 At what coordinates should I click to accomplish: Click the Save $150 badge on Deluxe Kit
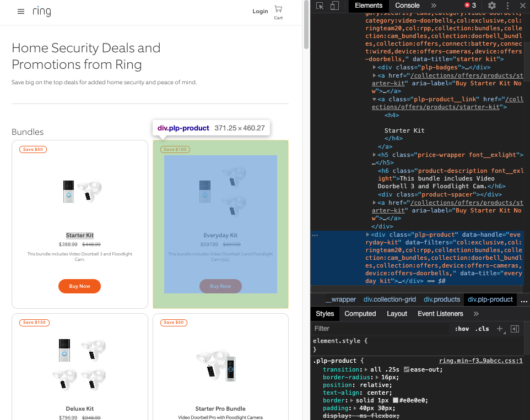[x=35, y=323]
